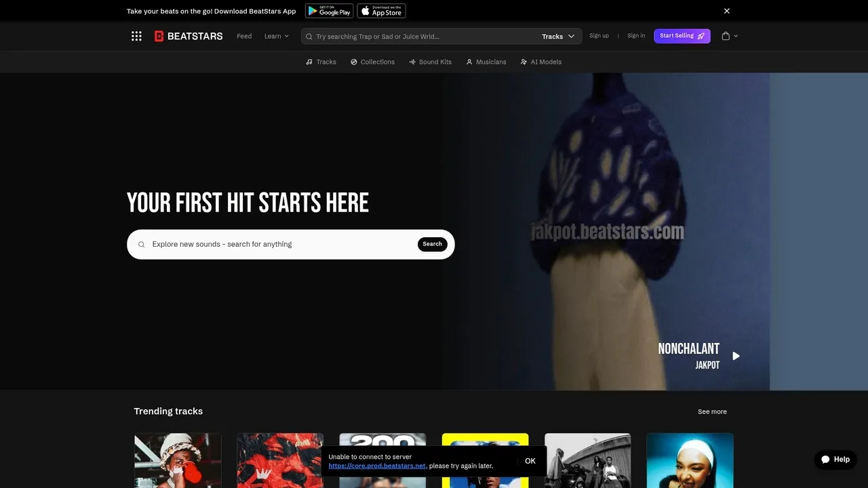This screenshot has height=488, width=868.
Task: Click See more trending tracks
Action: pyautogui.click(x=712, y=411)
